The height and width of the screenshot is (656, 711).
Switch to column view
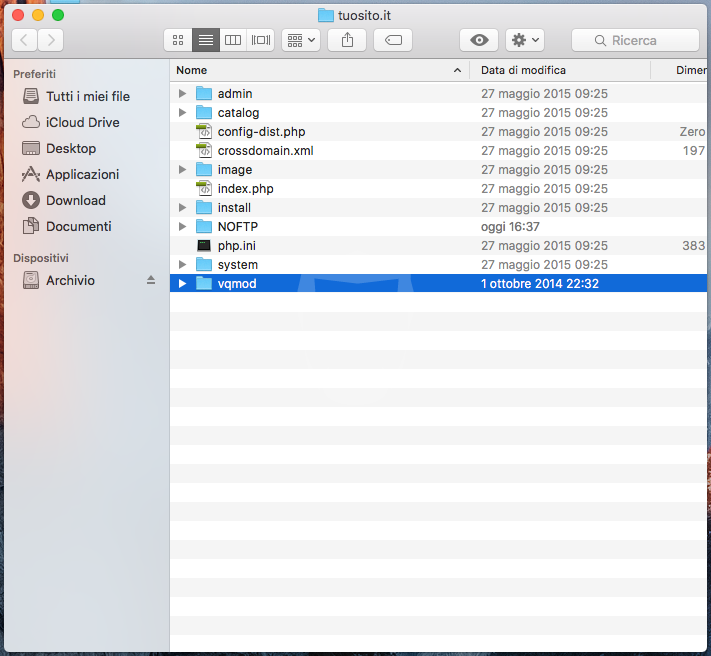(233, 40)
